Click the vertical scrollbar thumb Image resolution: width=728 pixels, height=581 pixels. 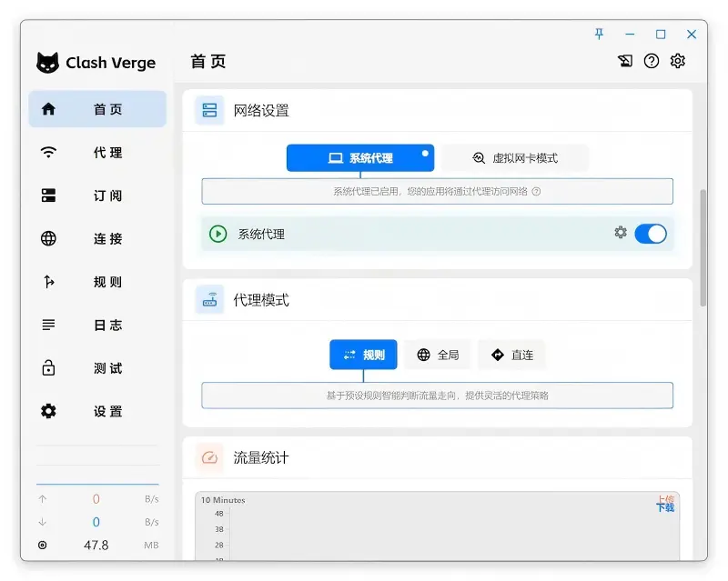pyautogui.click(x=703, y=248)
